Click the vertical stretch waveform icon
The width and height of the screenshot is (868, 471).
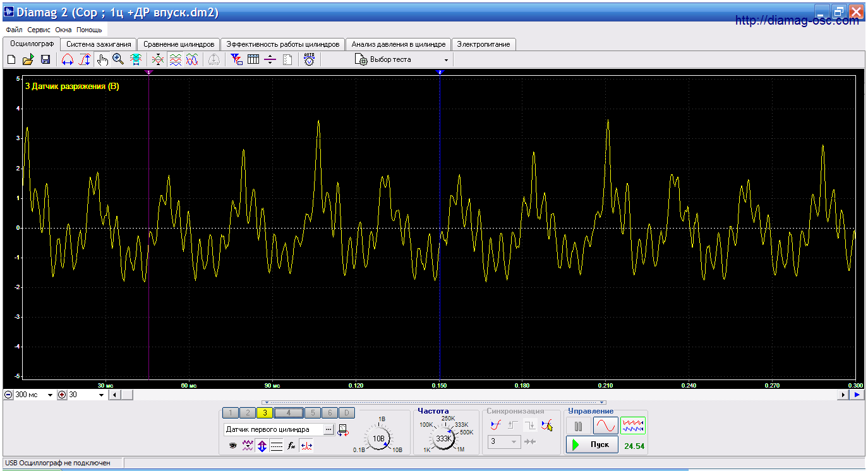tap(84, 59)
